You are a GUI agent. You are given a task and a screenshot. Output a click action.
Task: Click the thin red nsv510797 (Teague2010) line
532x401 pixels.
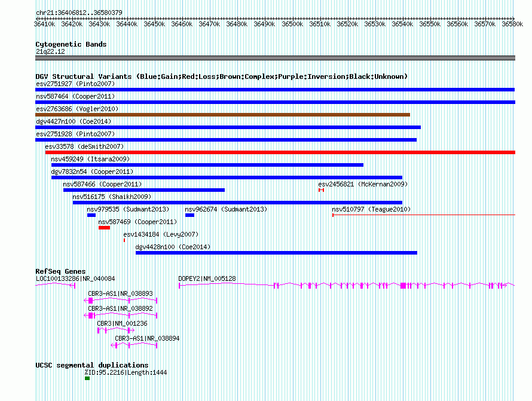click(x=424, y=215)
